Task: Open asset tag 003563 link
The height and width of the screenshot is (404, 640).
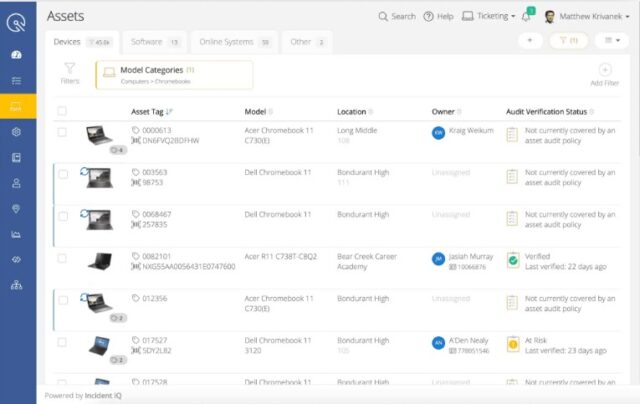Action: pyautogui.click(x=155, y=173)
